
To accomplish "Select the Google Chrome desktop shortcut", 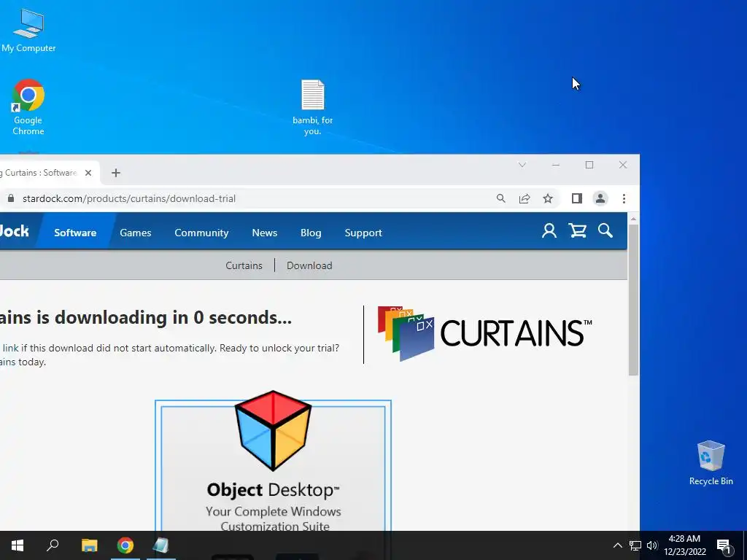I will (28, 107).
